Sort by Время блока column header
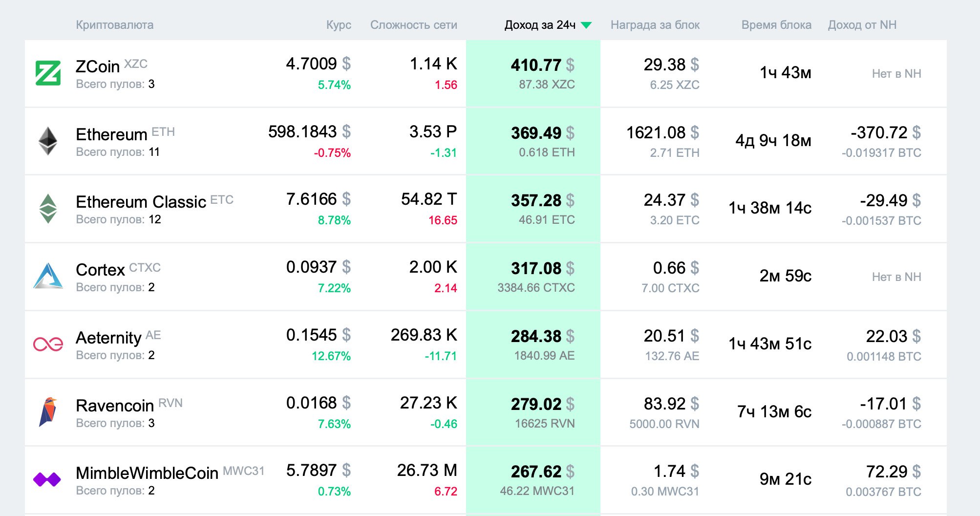Screen dimensions: 980x516 776,25
